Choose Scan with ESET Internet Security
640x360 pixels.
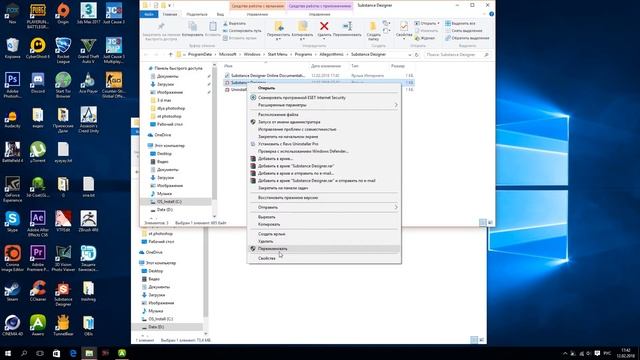pyautogui.click(x=324, y=98)
